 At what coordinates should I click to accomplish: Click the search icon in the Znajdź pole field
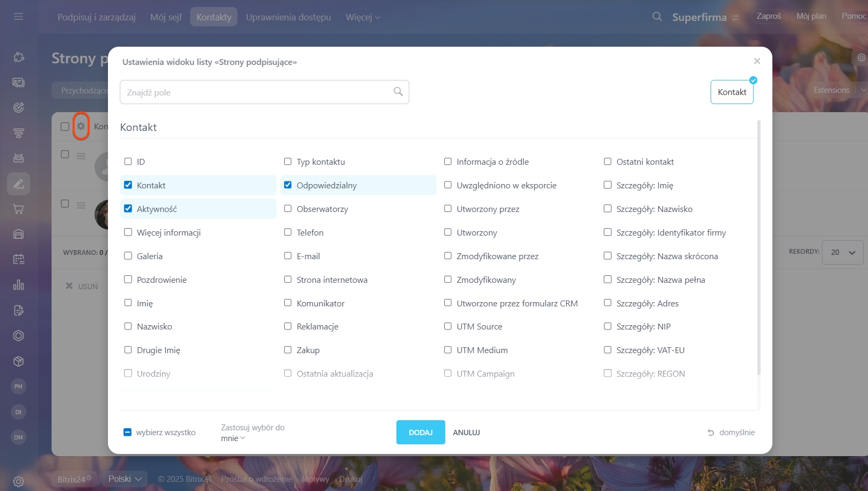point(398,92)
